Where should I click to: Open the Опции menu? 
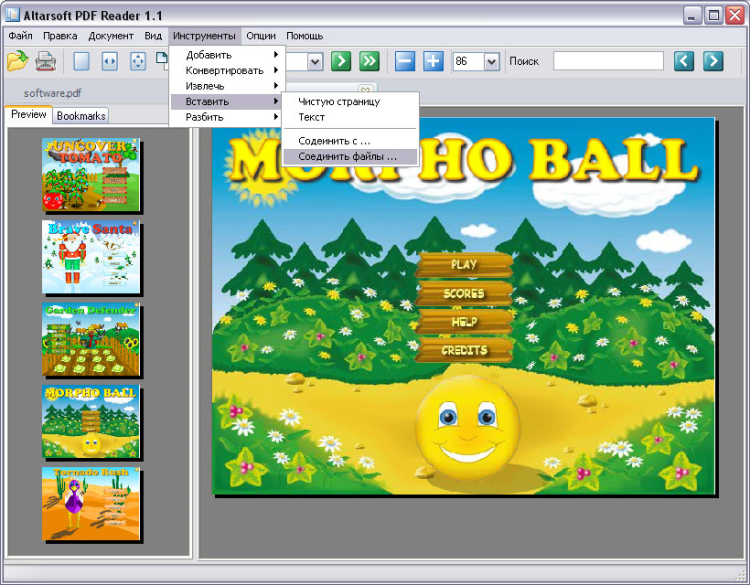[x=261, y=35]
